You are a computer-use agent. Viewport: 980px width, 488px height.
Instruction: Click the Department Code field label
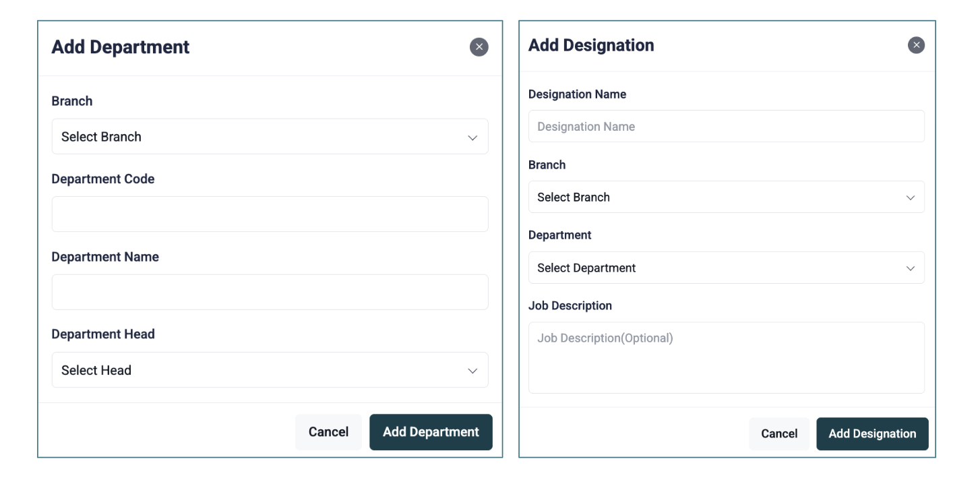(103, 179)
